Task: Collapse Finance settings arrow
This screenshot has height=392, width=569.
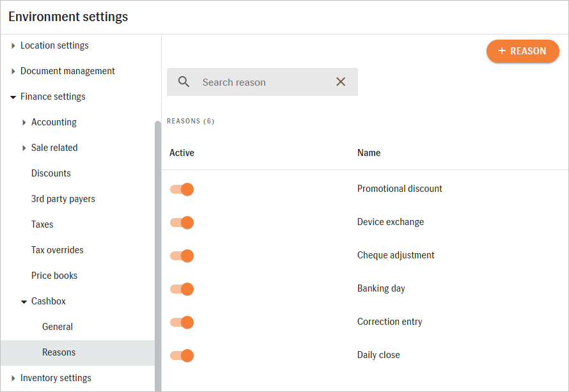Action: click(x=13, y=97)
